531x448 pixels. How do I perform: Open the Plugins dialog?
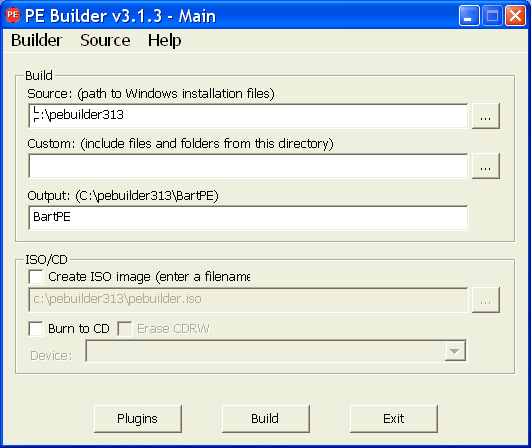point(138,419)
